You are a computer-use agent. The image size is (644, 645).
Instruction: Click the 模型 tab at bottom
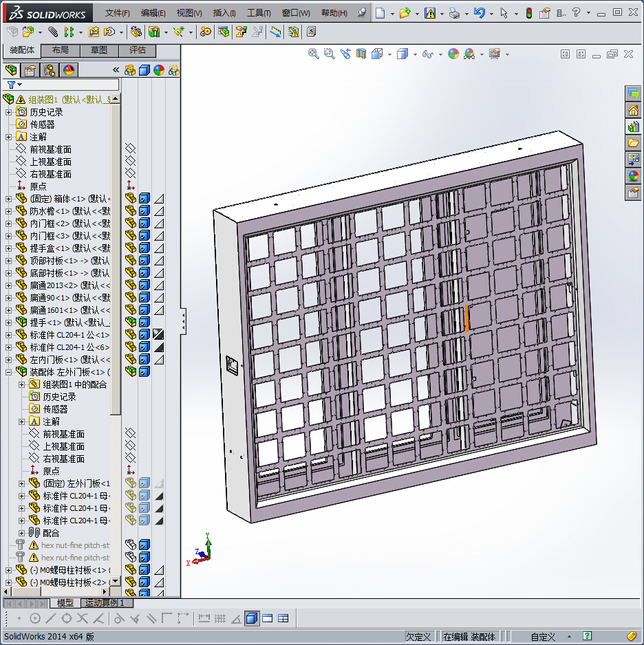(65, 603)
